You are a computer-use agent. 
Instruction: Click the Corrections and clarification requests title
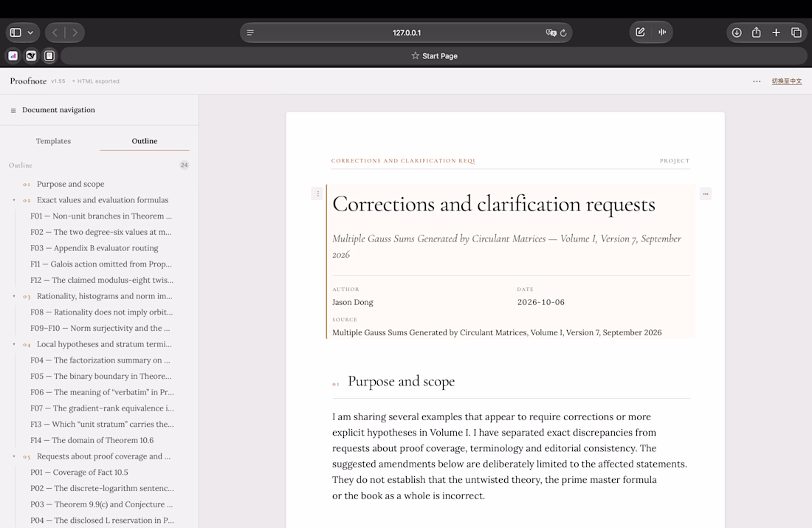click(x=494, y=204)
